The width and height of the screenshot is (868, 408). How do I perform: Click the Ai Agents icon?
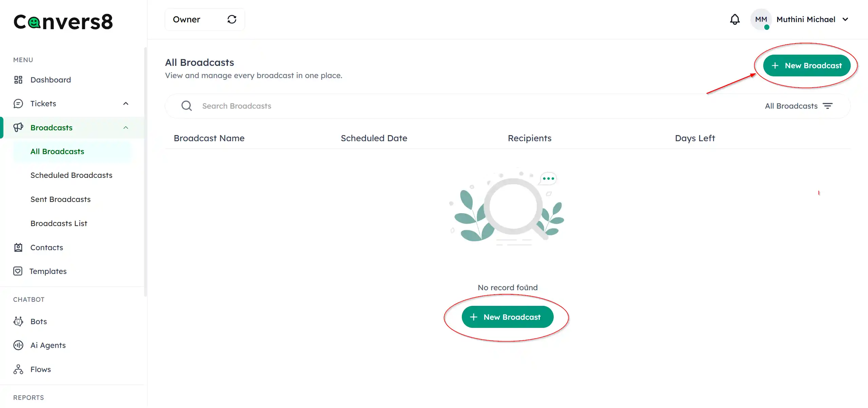pos(18,345)
